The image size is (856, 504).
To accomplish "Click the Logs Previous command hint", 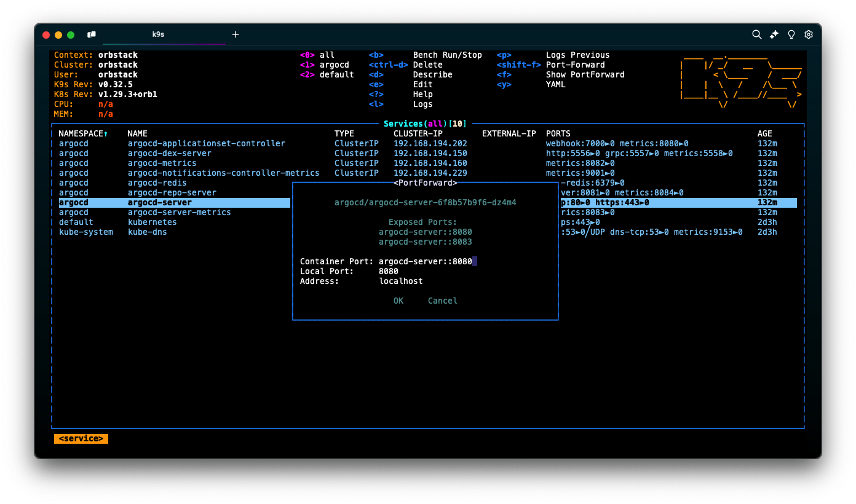I will (578, 55).
